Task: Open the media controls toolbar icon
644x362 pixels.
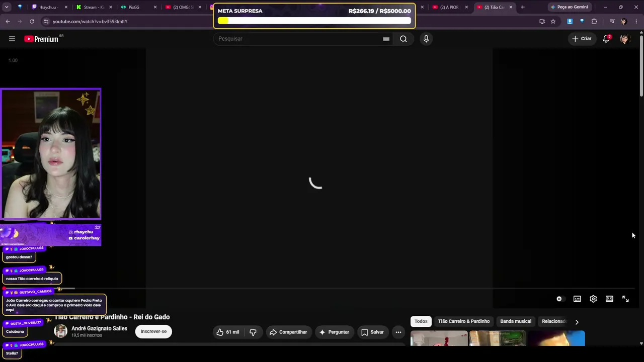Action: [612, 21]
